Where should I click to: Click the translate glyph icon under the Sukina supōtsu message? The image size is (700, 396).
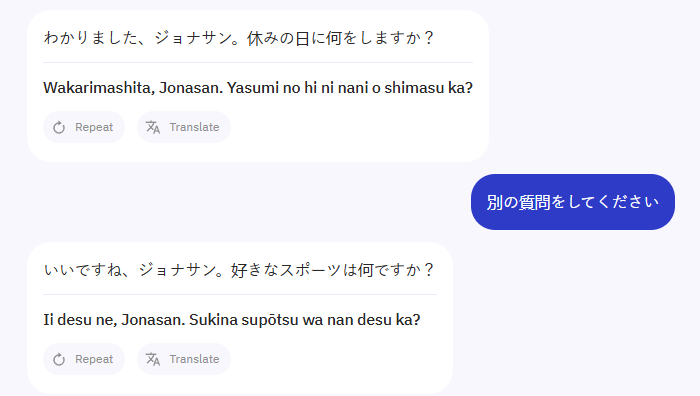point(153,359)
